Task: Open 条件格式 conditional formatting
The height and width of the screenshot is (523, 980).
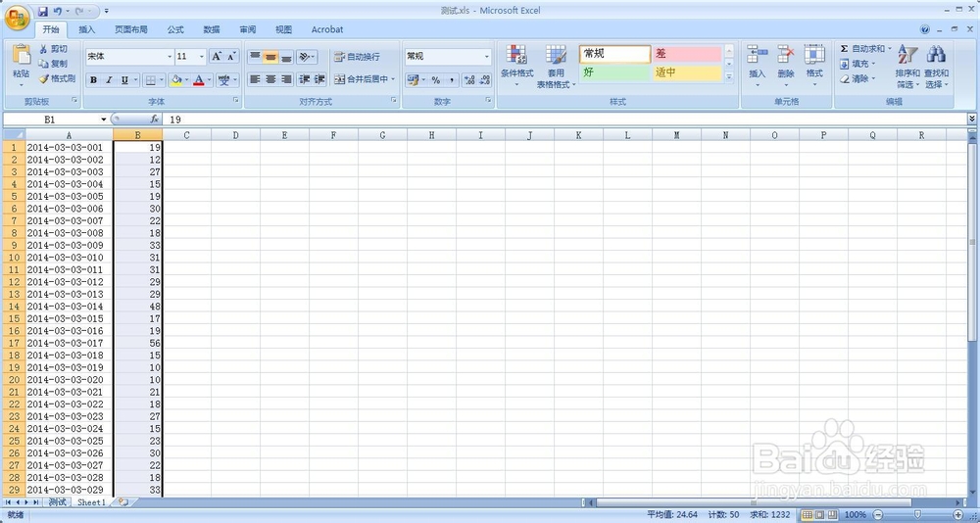Action: 516,67
